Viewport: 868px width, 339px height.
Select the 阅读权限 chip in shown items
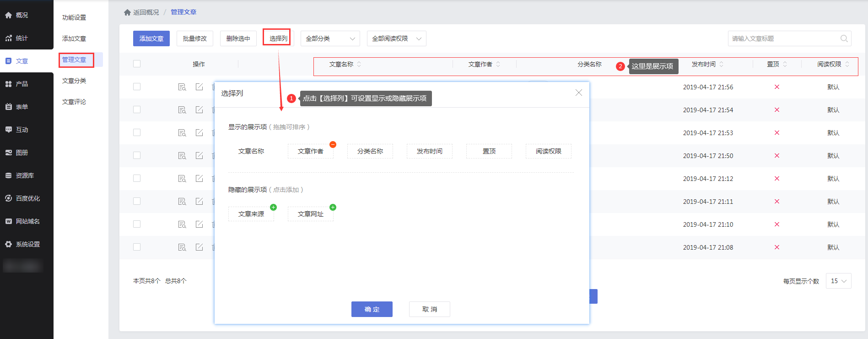point(549,151)
